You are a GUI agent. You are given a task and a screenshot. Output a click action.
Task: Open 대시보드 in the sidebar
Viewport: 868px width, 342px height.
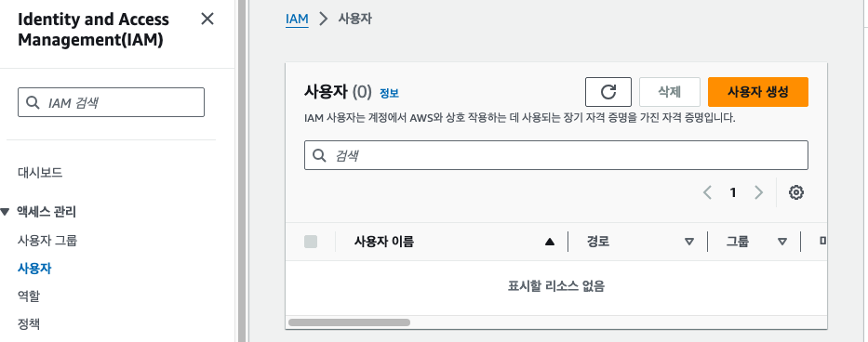[x=40, y=173]
